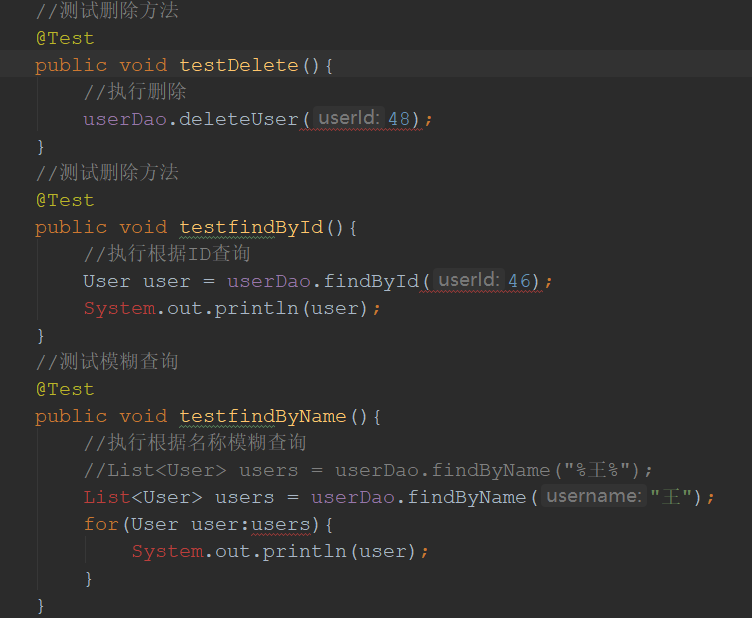Click the number 46 argument
The height and width of the screenshot is (618, 752).
click(x=519, y=281)
